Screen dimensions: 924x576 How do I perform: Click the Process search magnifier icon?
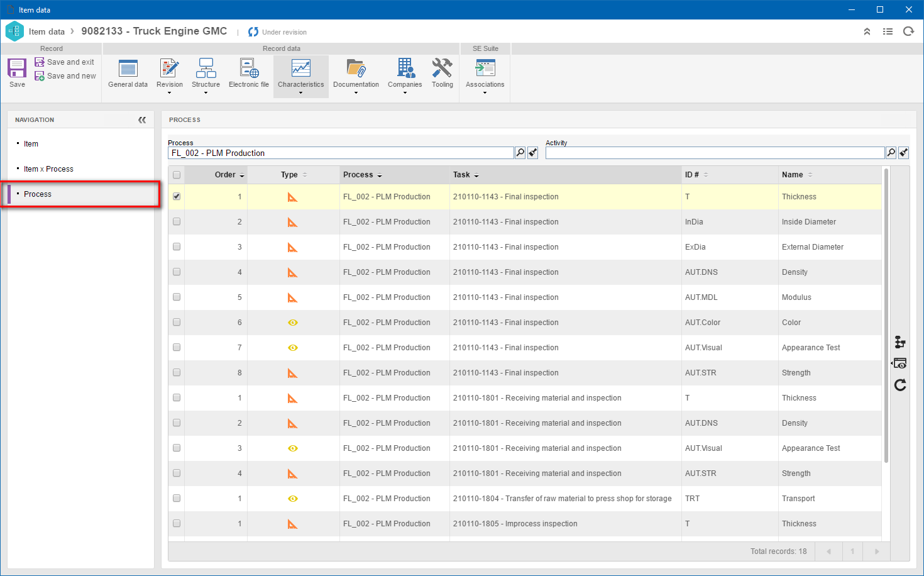520,153
